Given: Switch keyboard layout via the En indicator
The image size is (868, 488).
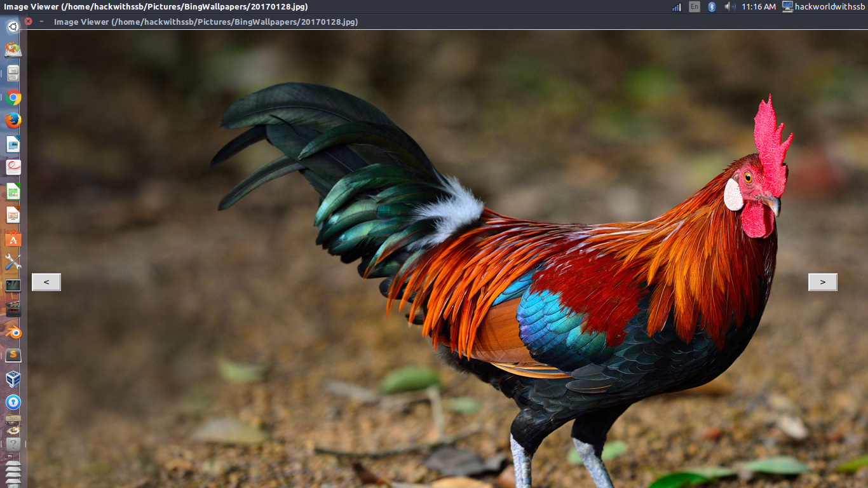Looking at the screenshot, I should click(695, 7).
